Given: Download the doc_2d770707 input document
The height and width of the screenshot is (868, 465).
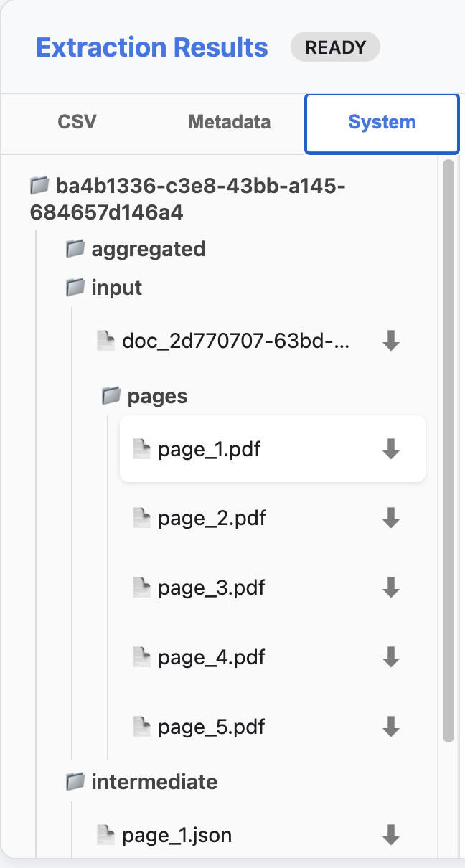Looking at the screenshot, I should 390,341.
